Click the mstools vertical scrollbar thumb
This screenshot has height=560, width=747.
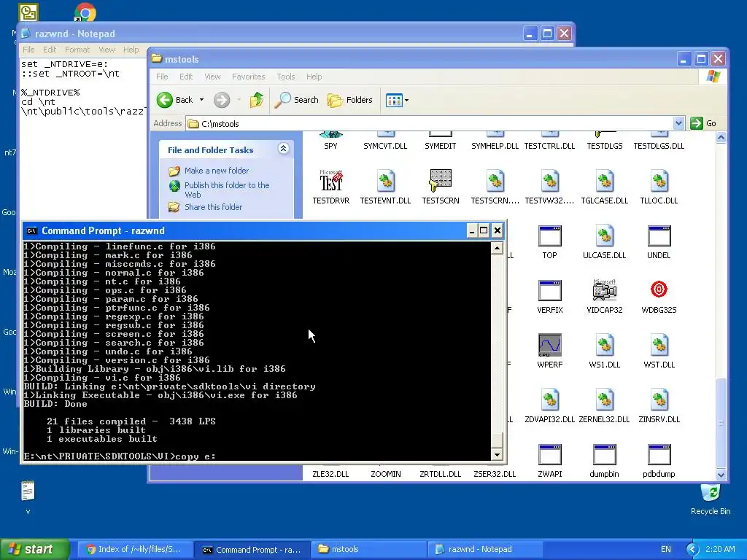tap(721, 422)
